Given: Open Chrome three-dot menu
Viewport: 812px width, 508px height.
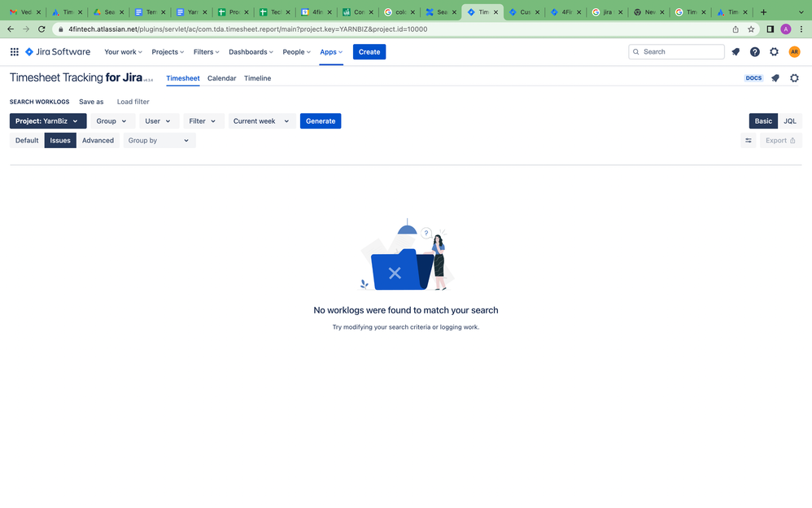Looking at the screenshot, I should point(801,29).
